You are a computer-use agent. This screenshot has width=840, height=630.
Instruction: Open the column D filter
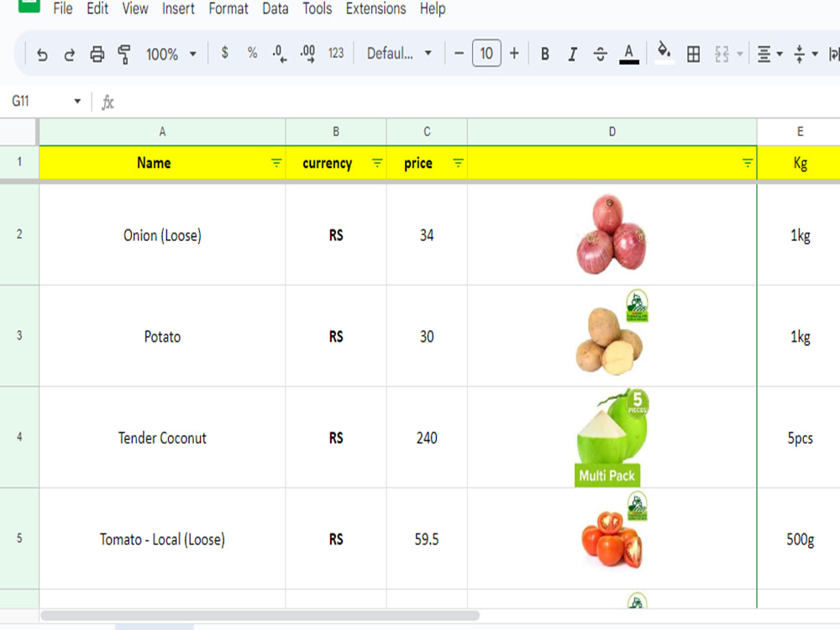point(748,163)
